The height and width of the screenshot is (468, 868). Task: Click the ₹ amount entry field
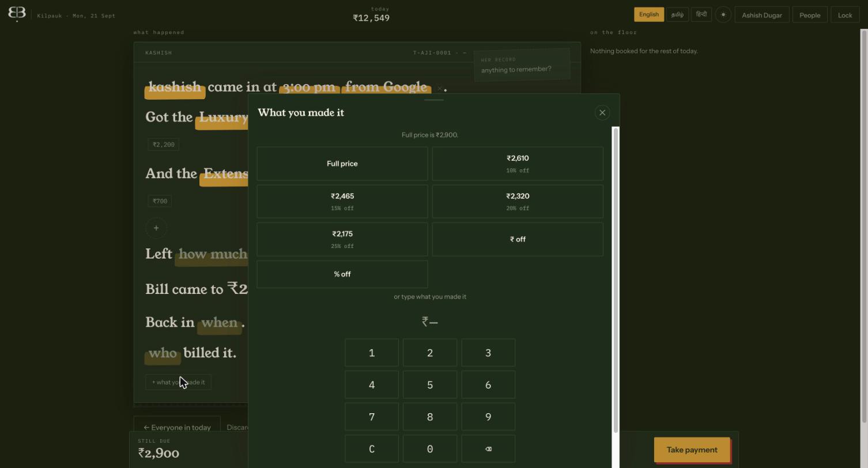[x=430, y=321]
